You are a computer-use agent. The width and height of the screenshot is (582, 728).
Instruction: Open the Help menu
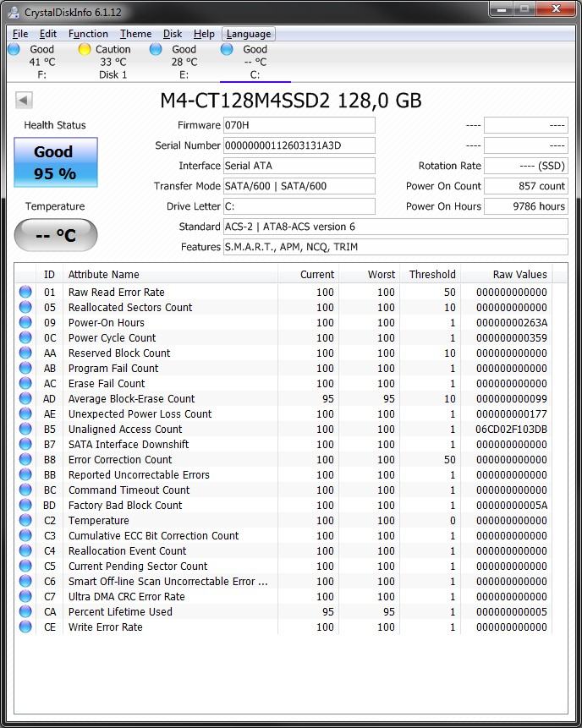204,34
